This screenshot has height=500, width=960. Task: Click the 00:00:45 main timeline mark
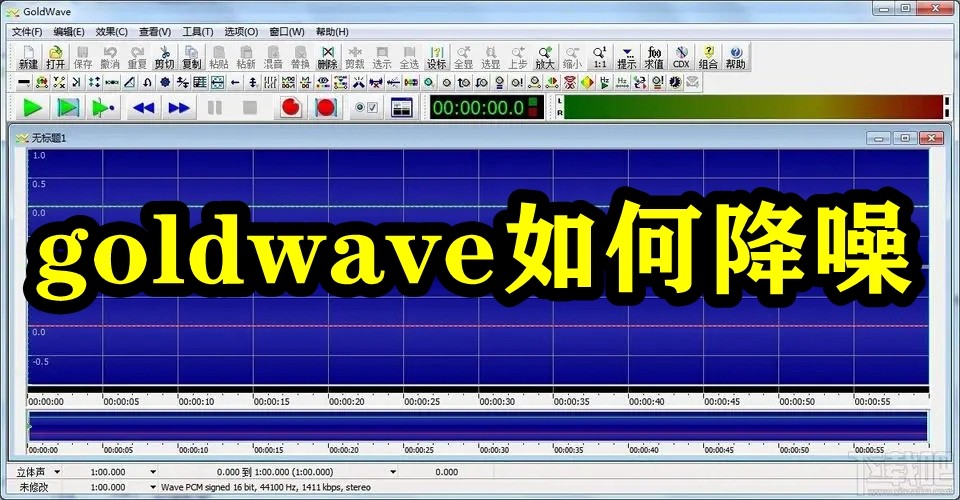coord(722,402)
